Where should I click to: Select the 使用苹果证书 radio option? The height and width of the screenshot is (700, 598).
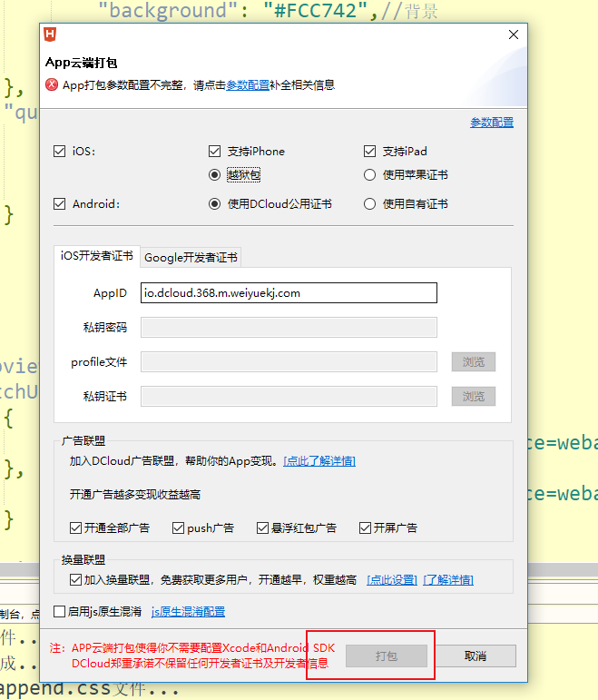pos(370,175)
